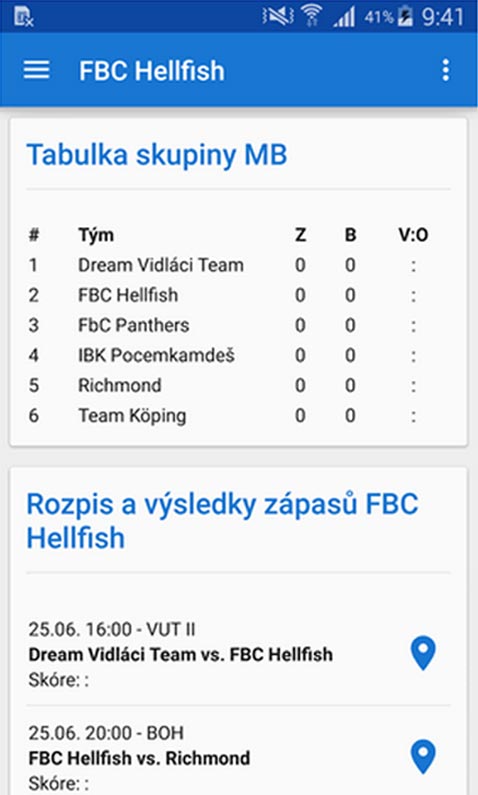Tap the WiFi status bar icon
478x795 pixels.
[x=313, y=16]
